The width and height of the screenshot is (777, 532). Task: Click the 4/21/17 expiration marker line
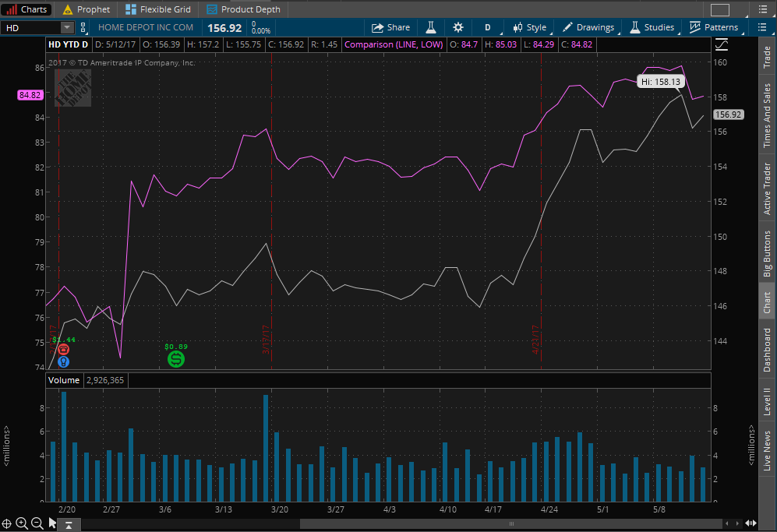pos(541,211)
